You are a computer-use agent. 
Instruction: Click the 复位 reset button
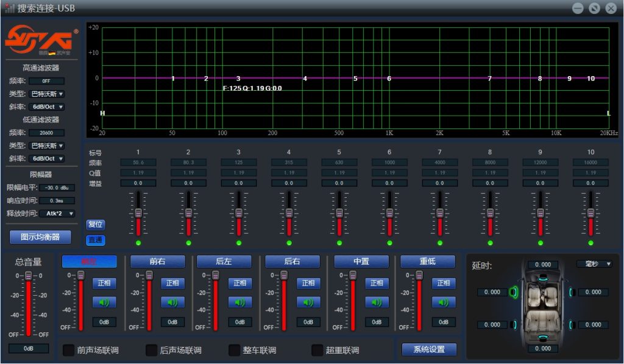click(x=96, y=225)
